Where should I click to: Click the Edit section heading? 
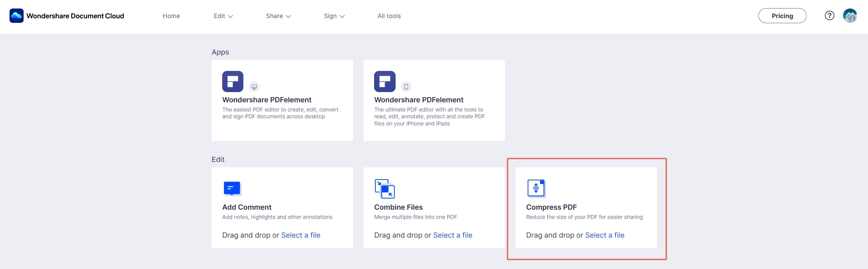point(218,160)
